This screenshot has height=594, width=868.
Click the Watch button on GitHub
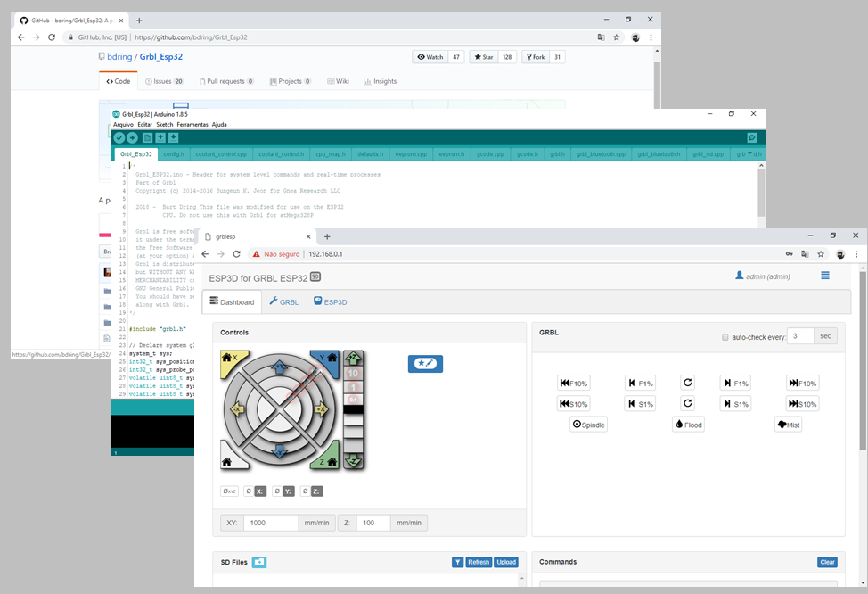430,57
